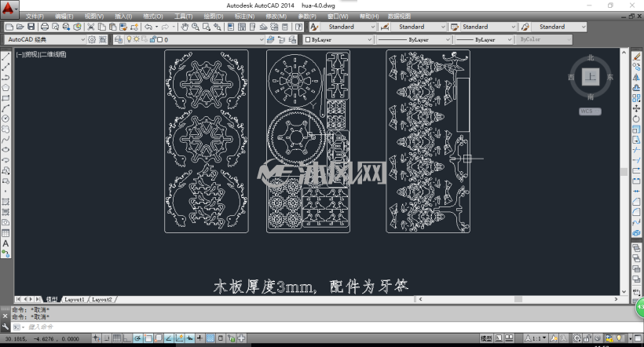Select the Rotate tool in modify toolbar
Image resolution: width=644 pixels, height=347 pixels.
point(637,119)
